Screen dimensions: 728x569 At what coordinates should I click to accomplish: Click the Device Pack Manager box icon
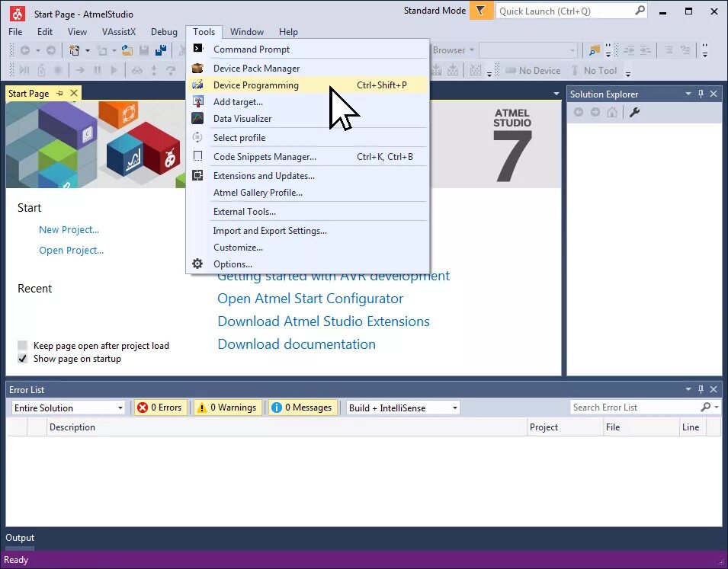click(197, 69)
